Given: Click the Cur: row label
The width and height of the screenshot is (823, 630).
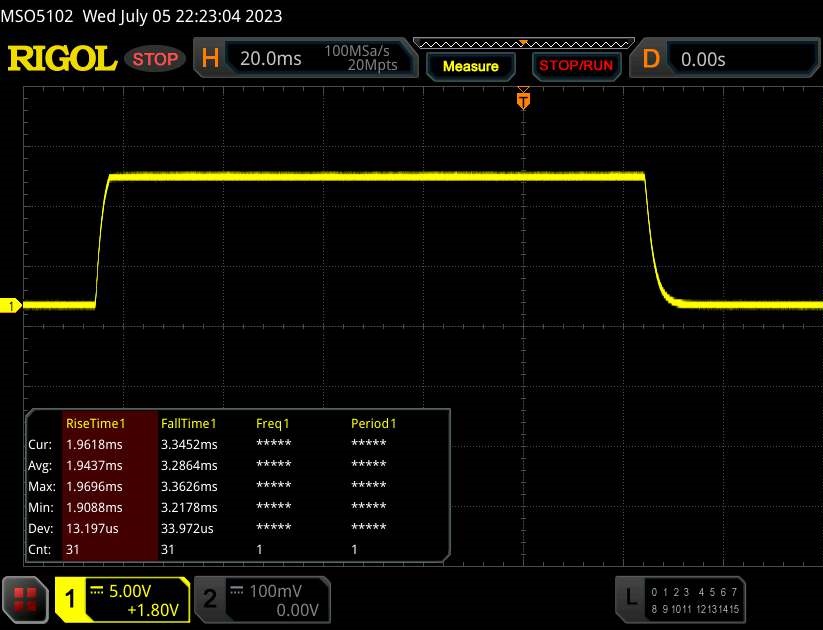Looking at the screenshot, I should coord(40,445).
